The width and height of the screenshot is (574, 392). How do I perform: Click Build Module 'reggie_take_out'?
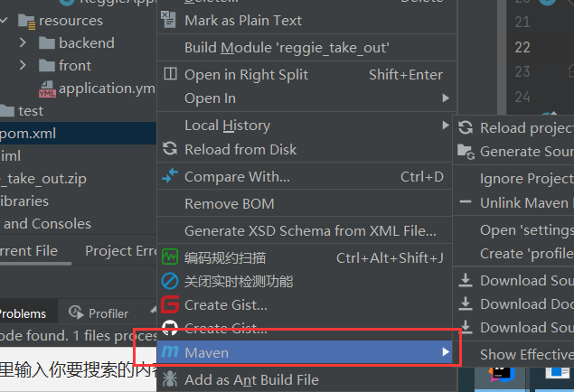click(287, 48)
